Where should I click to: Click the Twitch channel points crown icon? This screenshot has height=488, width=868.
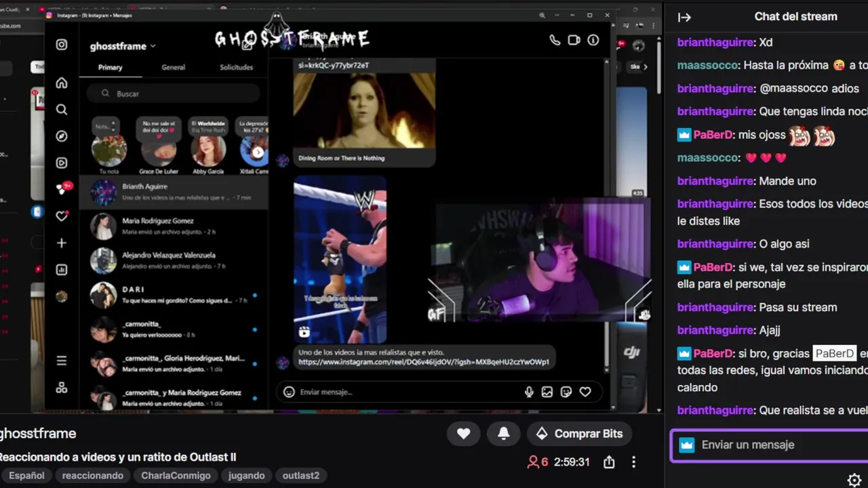point(687,445)
